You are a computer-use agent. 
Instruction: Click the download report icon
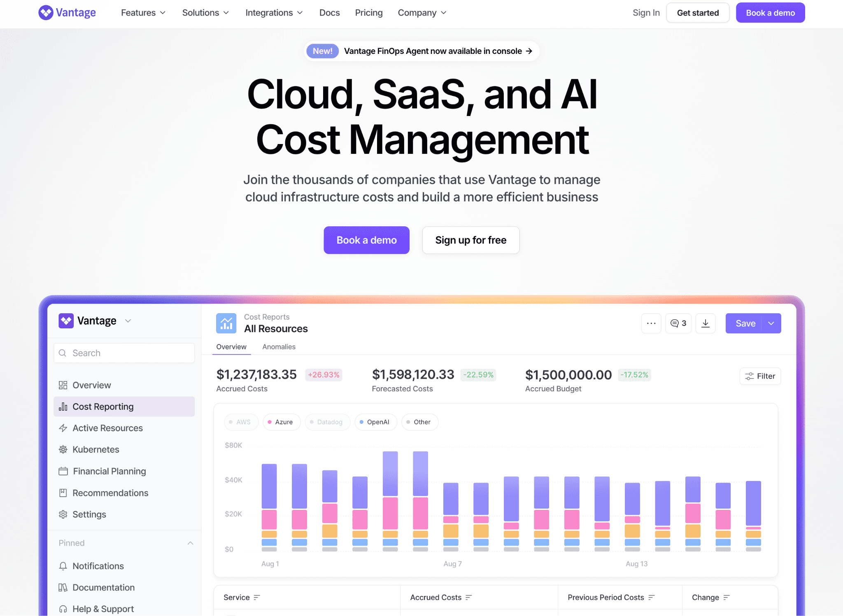(x=706, y=323)
